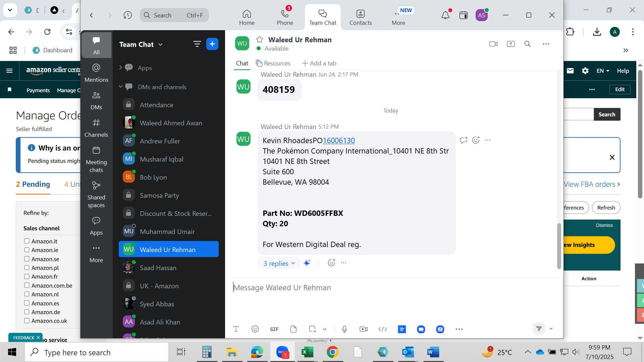Click Refresh button in Seller Central
Screen dimensions: 644x362
606,207
